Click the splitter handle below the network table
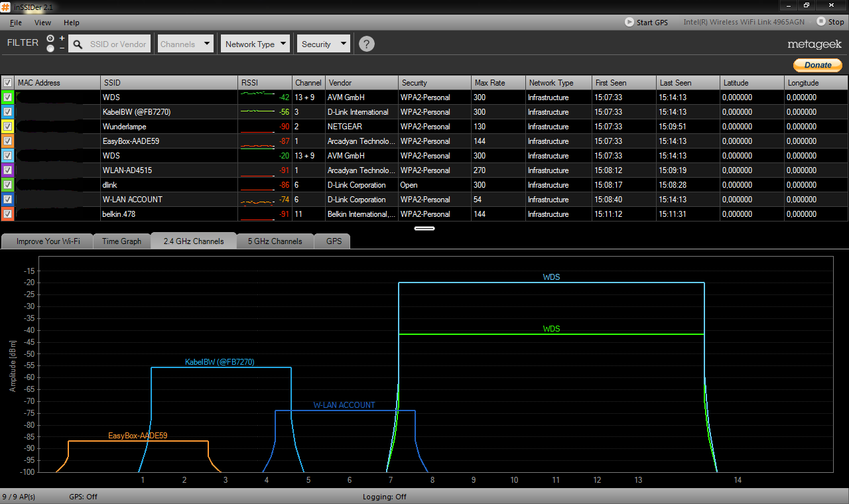This screenshot has width=849, height=504. [x=424, y=228]
